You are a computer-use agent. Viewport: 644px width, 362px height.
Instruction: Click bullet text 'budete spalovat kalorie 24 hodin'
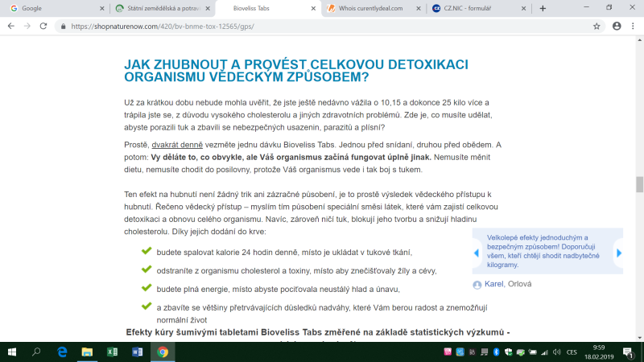[x=284, y=253]
